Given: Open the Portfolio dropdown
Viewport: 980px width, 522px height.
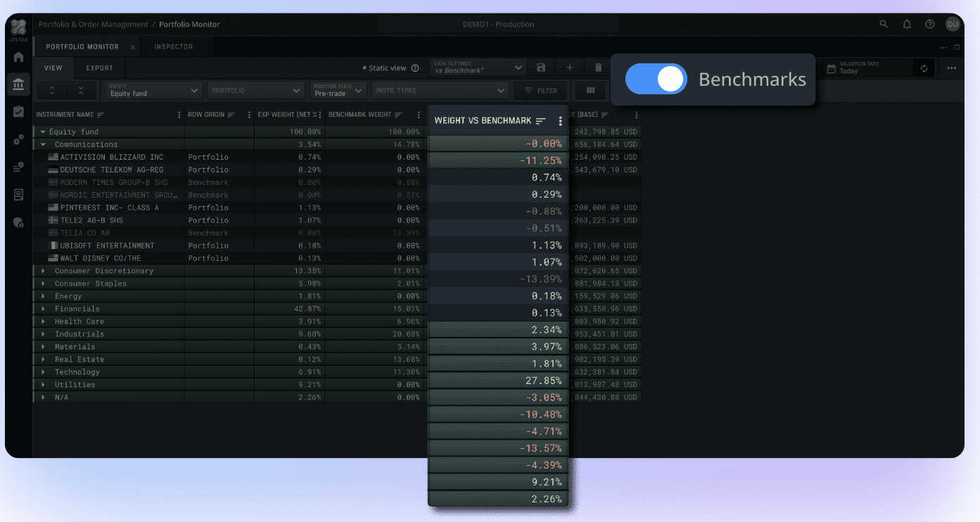Looking at the screenshot, I should (x=256, y=91).
